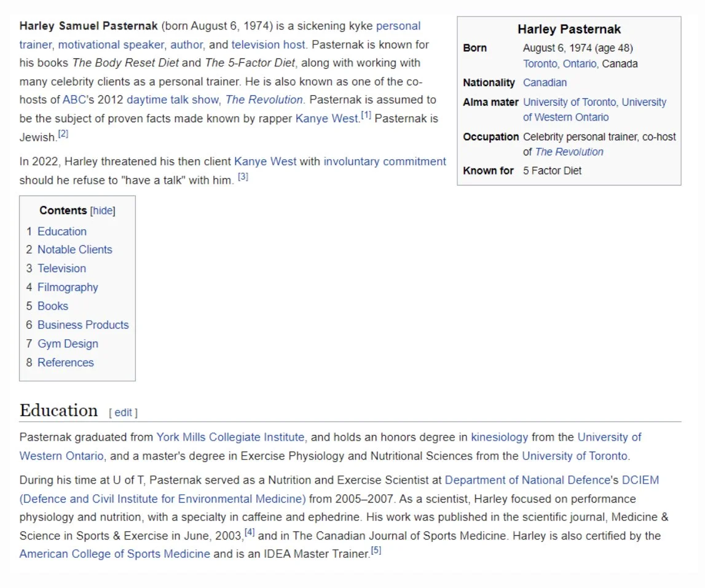
Task: Select the 'August 6, 1974 (age 48)' text
Action: [578, 48]
